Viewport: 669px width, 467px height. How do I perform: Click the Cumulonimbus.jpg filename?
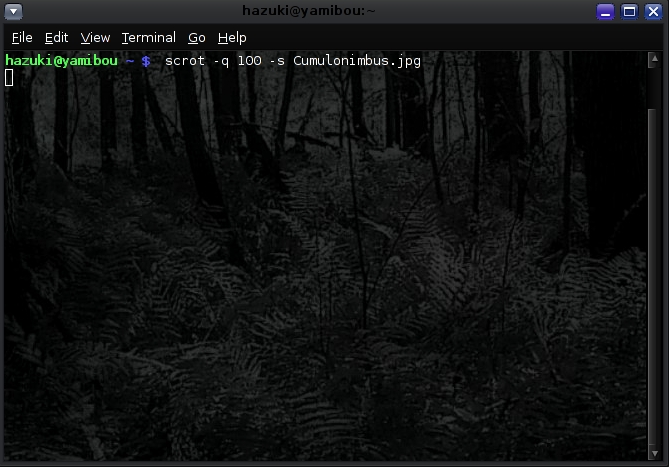[x=357, y=61]
